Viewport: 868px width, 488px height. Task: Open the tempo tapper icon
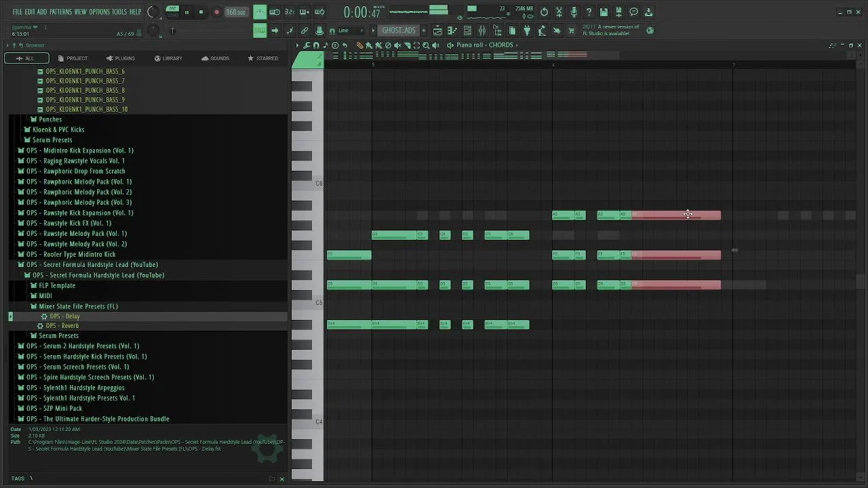coord(542,30)
